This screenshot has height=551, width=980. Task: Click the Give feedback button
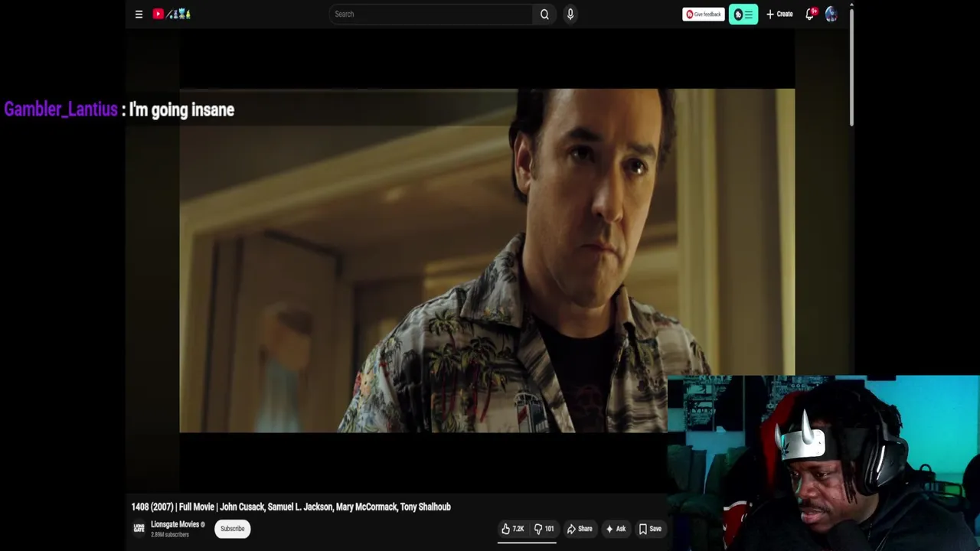704,14
